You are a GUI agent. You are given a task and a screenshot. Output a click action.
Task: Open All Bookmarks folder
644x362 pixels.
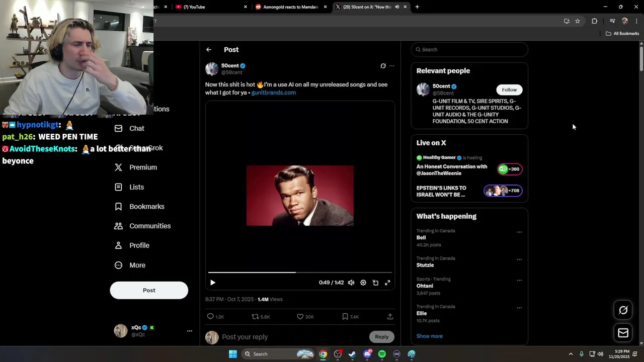point(622,34)
